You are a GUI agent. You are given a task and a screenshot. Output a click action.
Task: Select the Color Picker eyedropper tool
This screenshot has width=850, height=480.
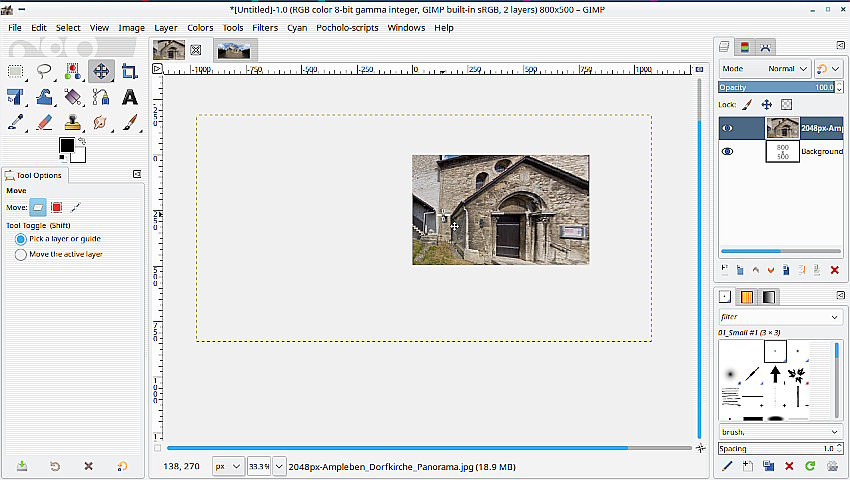(16, 123)
